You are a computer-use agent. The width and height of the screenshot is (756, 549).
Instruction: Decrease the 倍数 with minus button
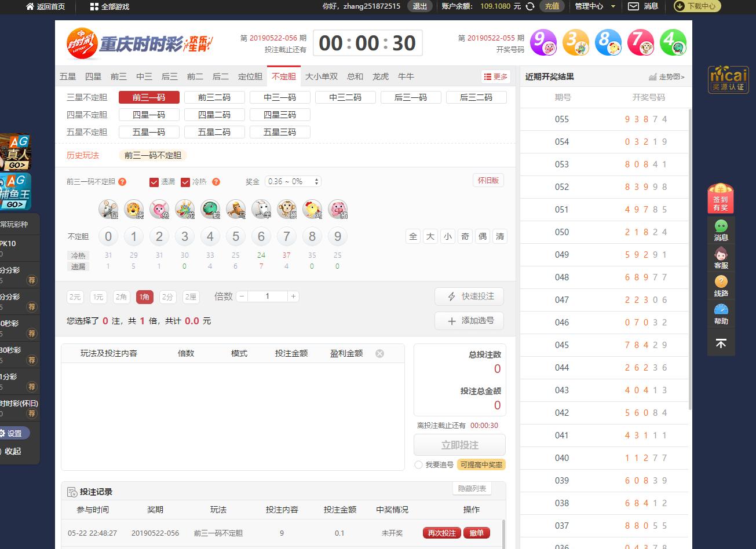(x=242, y=296)
